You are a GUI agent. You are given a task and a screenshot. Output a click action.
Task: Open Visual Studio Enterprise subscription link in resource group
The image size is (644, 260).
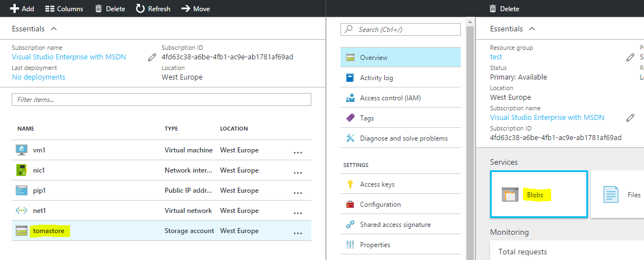(x=69, y=57)
